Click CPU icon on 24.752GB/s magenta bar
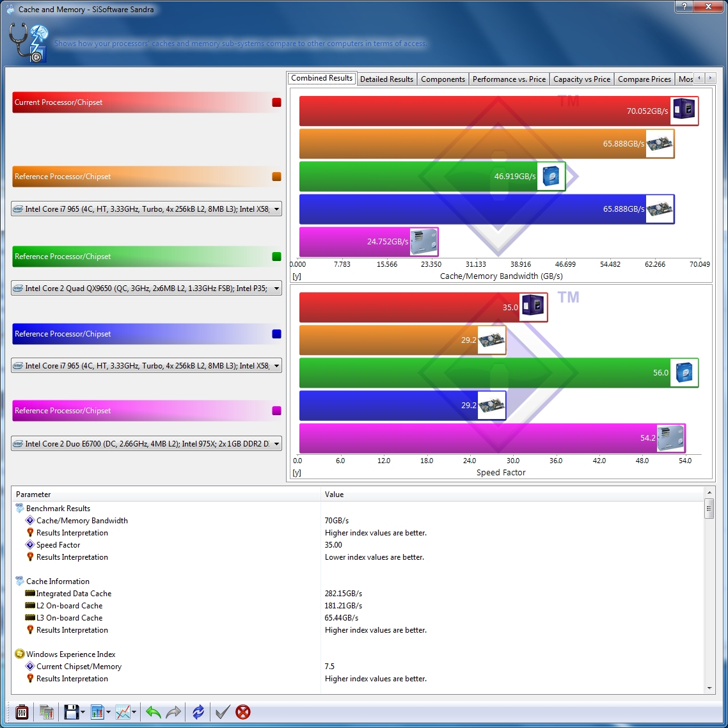The image size is (728, 728). coord(423,241)
